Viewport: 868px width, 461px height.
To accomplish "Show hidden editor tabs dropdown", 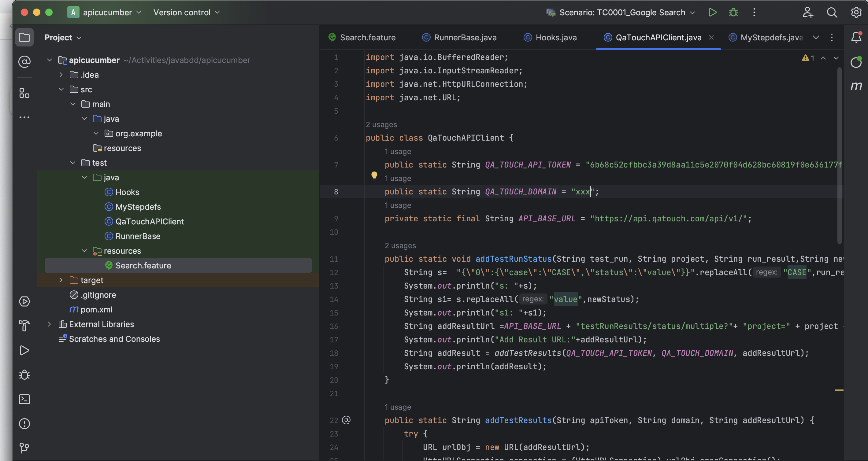I will (816, 37).
